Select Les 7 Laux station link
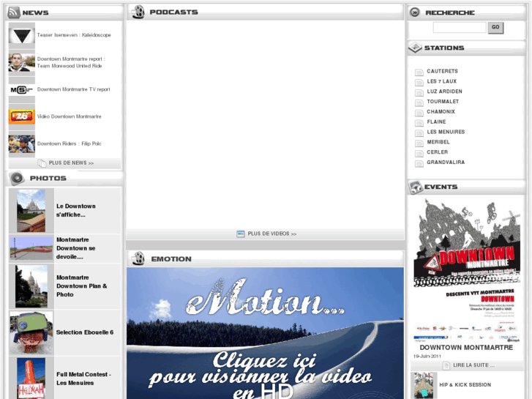Screen dimensions: 532x399 [x=442, y=81]
